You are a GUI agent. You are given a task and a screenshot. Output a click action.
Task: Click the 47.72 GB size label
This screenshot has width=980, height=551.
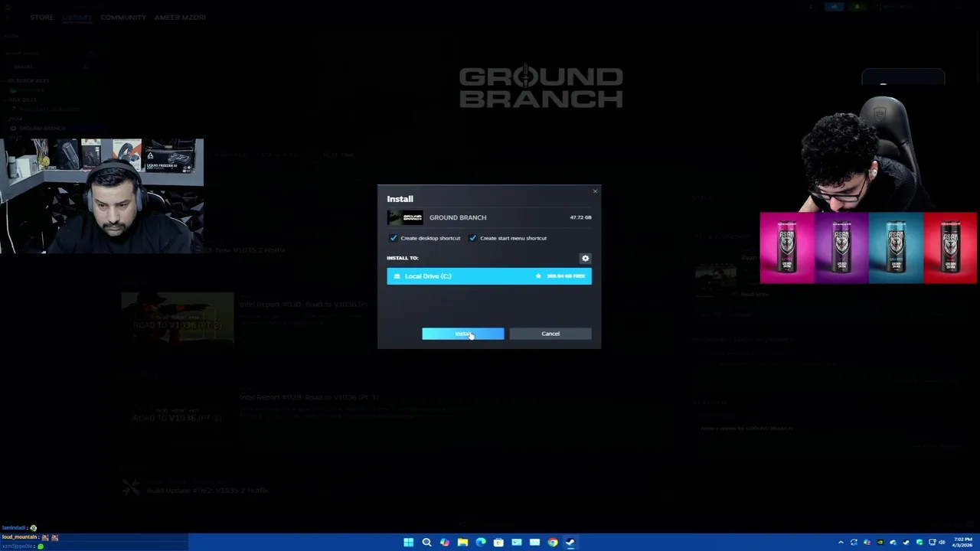tap(580, 217)
